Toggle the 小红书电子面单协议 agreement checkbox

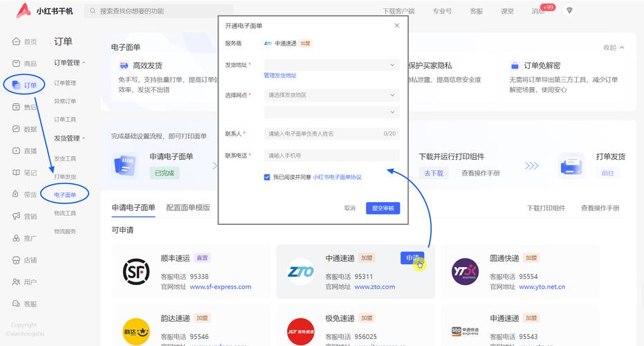[x=267, y=177]
